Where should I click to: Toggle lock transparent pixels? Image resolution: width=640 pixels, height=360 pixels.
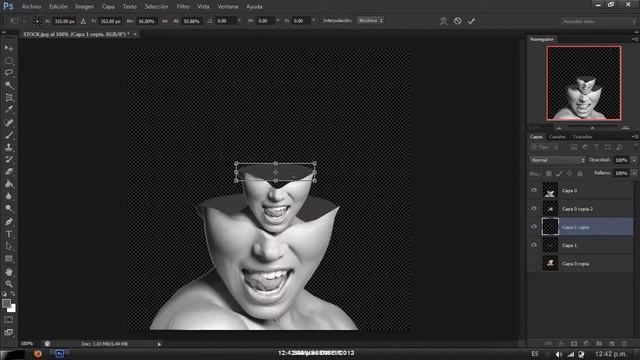(x=549, y=173)
